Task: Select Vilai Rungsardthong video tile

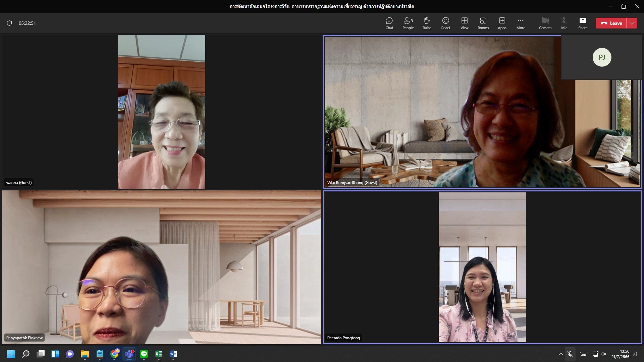Action: 482,112
